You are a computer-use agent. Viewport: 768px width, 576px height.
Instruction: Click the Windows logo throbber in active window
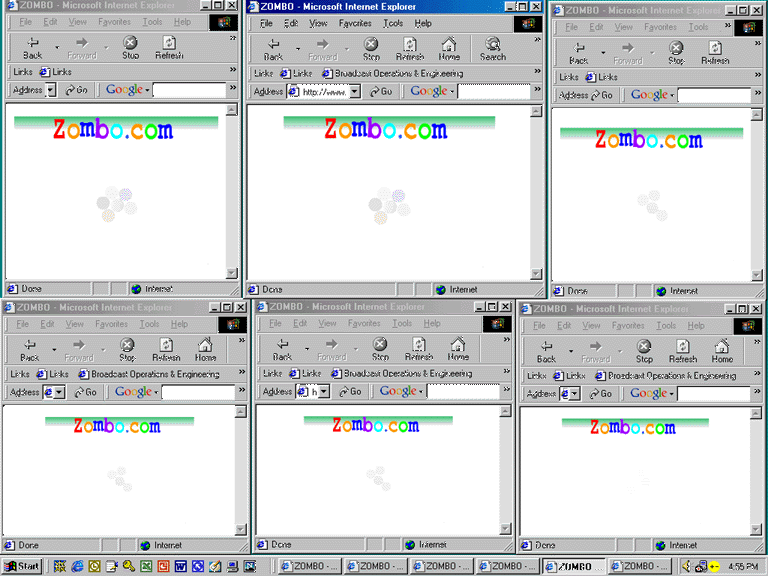[x=528, y=24]
